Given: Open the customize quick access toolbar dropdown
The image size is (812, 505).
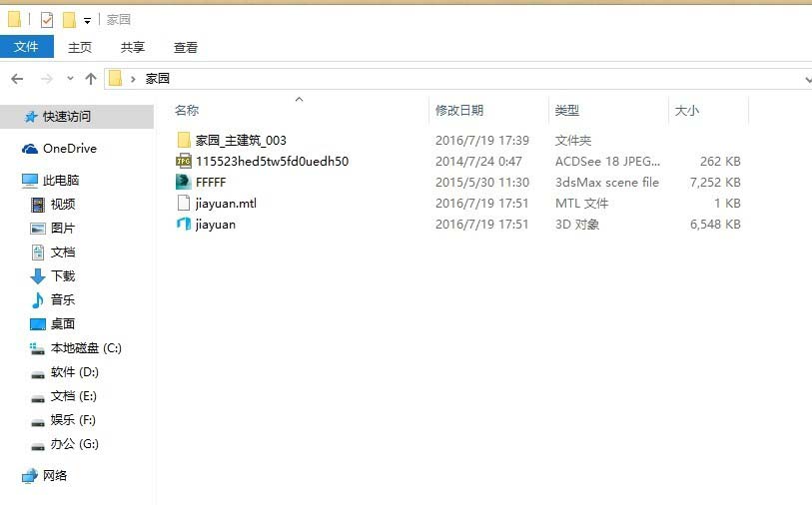Looking at the screenshot, I should point(88,21).
